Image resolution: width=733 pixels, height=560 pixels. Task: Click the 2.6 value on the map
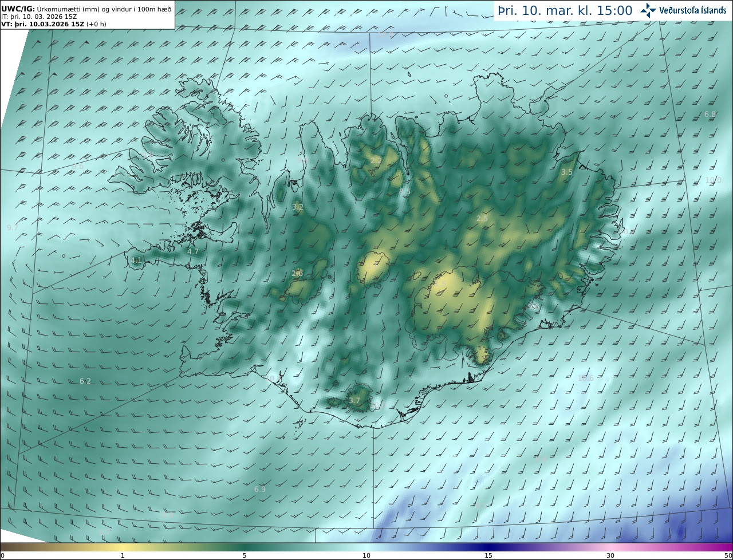297,273
